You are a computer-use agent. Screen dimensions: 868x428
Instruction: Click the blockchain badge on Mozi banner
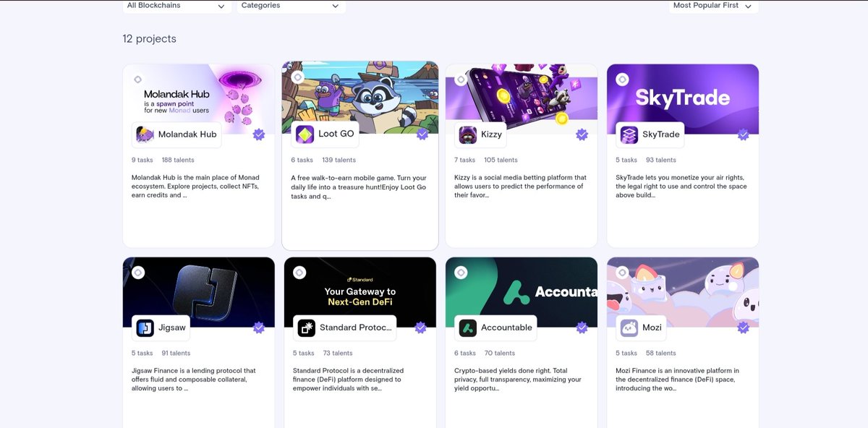[622, 273]
